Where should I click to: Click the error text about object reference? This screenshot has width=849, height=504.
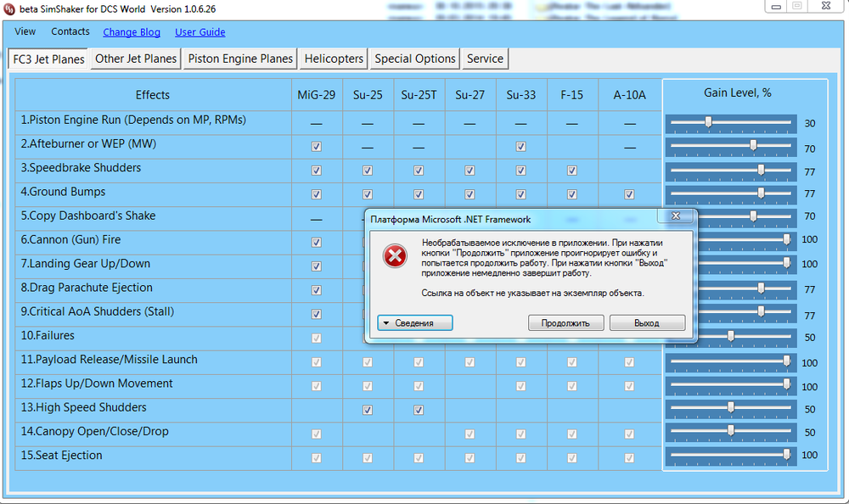(533, 294)
